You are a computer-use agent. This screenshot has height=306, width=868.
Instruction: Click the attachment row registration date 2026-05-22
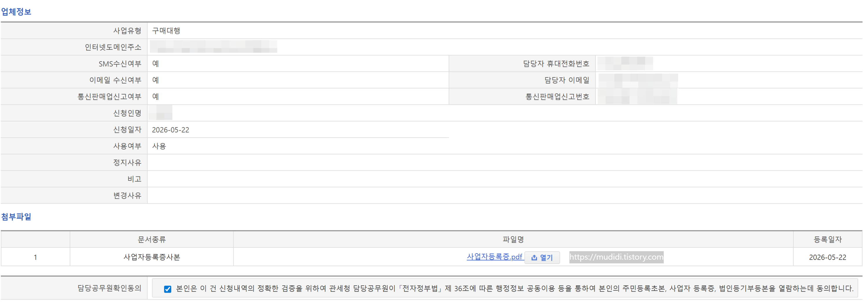tap(827, 257)
